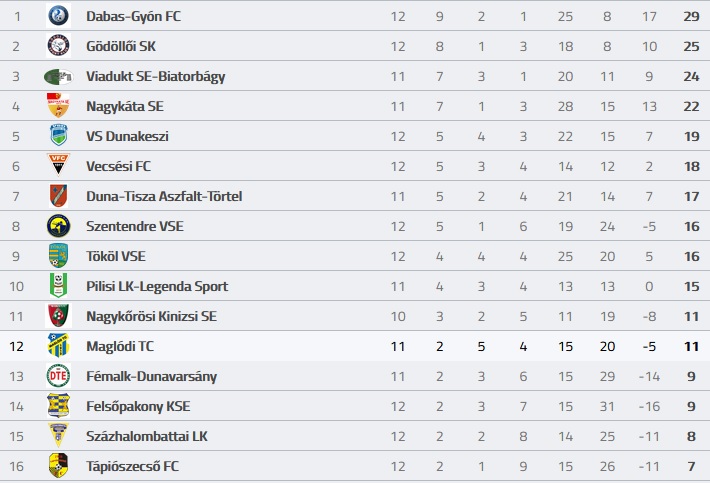
Task: Click the Százhalombattai LK pennant logo
Action: click(58, 435)
